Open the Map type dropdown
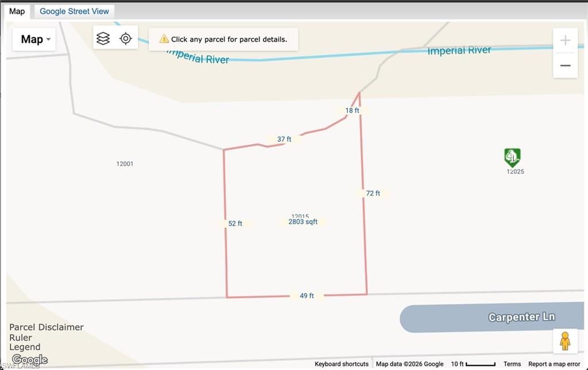 click(x=34, y=40)
